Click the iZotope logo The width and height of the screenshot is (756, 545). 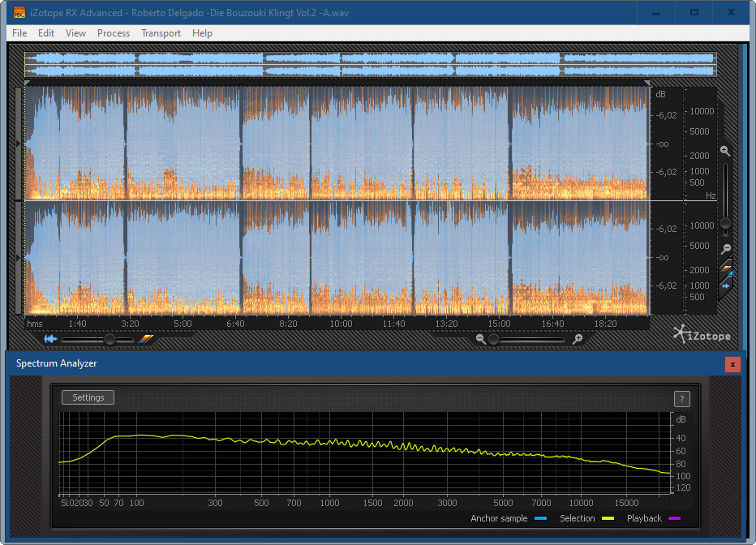(x=701, y=335)
